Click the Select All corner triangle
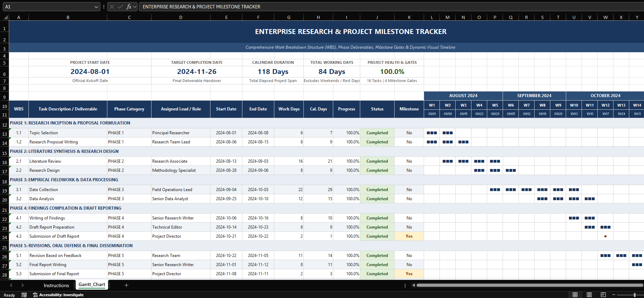The height and width of the screenshot is (298, 644). click(5, 17)
